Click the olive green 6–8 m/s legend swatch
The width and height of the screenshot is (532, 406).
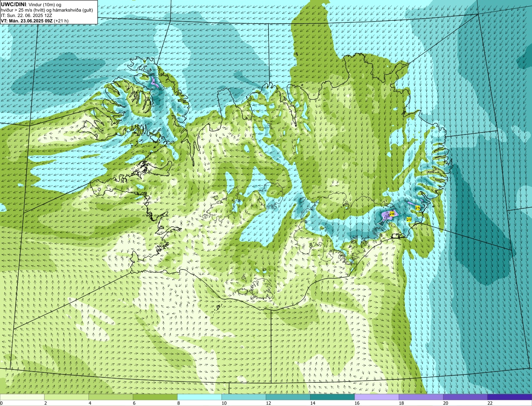tap(155, 397)
